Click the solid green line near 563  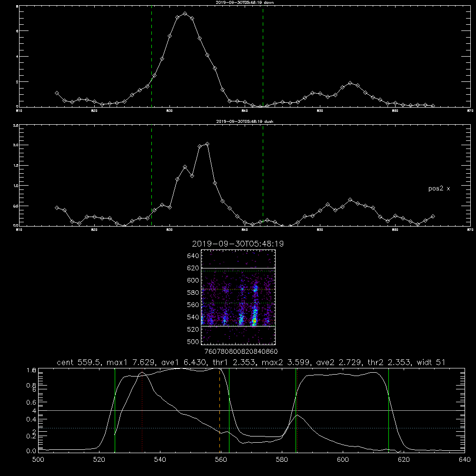click(229, 410)
